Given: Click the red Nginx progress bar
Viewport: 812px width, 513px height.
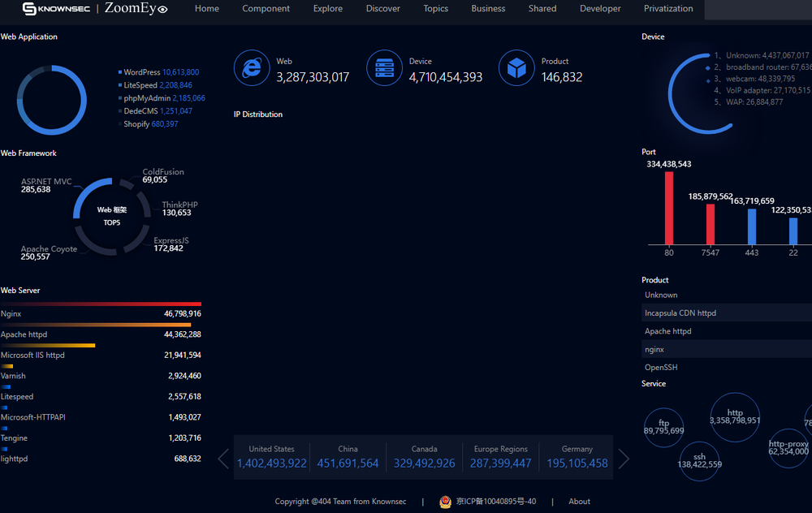Looking at the screenshot, I should click(x=101, y=304).
